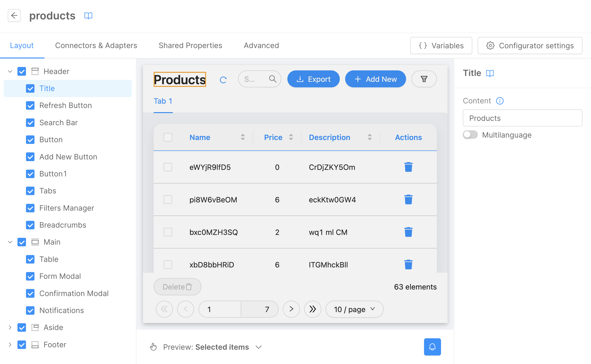Edit the Content field containing Products
Image resolution: width=591 pixels, height=364 pixels.
click(522, 118)
